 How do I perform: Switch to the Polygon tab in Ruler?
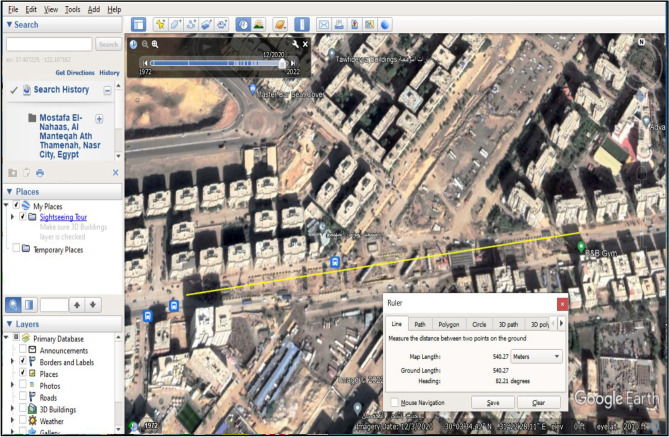tap(450, 324)
